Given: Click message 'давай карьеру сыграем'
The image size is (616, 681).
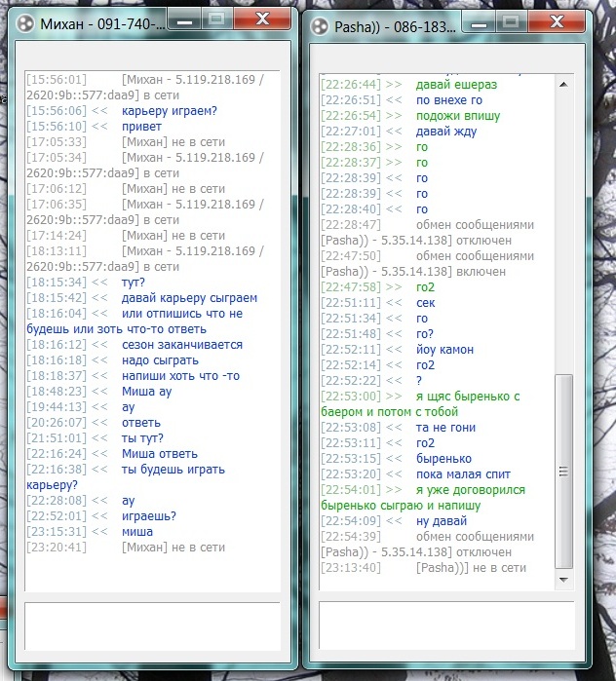Looking at the screenshot, I should coord(189,298).
